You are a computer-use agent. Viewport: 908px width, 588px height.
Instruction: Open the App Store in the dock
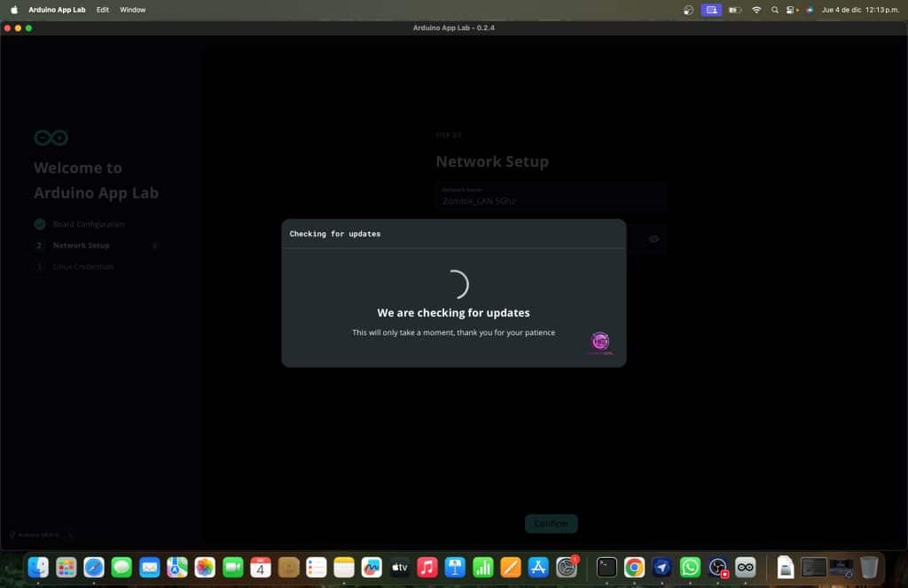[538, 567]
